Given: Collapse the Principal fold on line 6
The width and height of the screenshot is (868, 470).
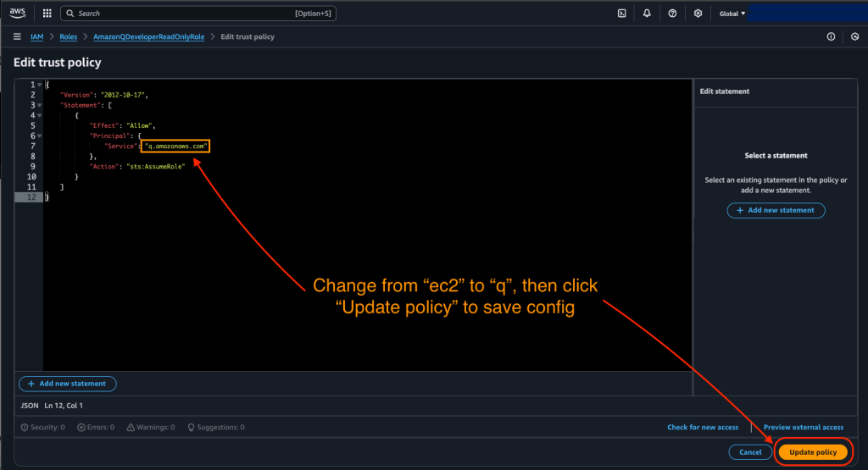Looking at the screenshot, I should [39, 136].
